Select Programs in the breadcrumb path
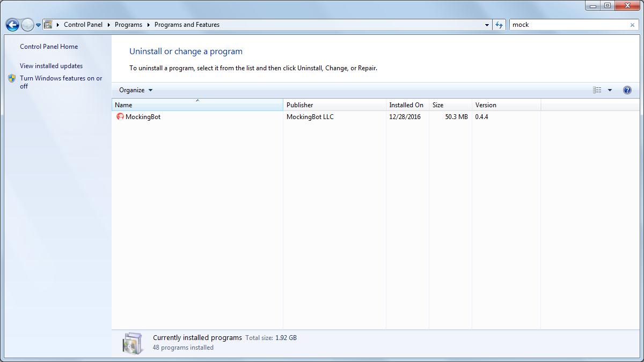644x362 pixels. pyautogui.click(x=128, y=25)
